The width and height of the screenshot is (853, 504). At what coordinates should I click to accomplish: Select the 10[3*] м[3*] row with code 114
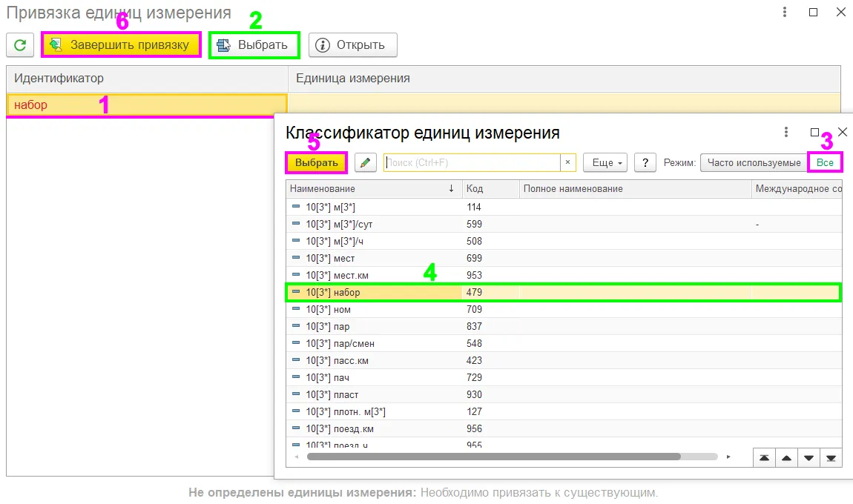tap(564, 207)
